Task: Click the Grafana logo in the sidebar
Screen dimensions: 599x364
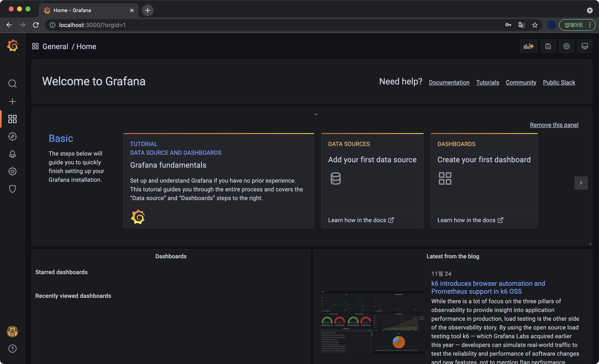Action: click(x=12, y=46)
